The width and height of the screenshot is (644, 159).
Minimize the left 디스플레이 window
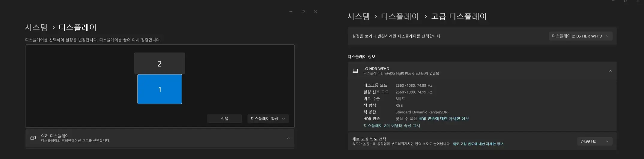pos(291,12)
